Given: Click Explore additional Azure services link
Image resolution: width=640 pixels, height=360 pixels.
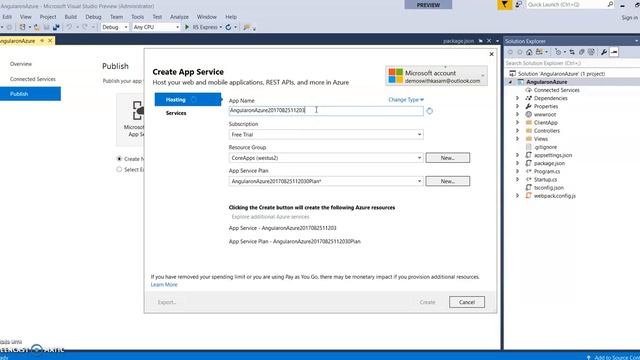Looking at the screenshot, I should (270, 217).
